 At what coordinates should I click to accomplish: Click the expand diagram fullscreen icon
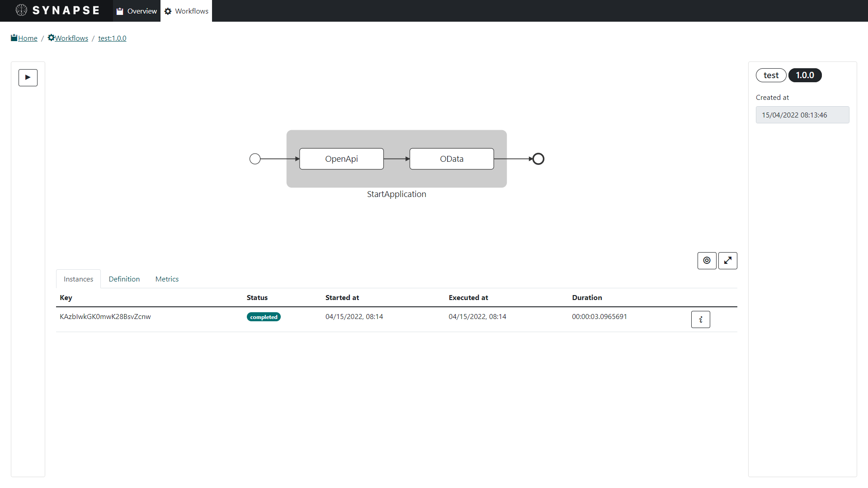pos(728,261)
